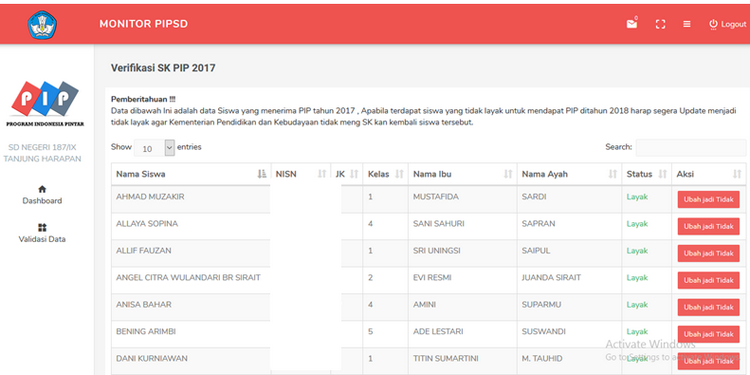Click father name SAIPUL

536,251
